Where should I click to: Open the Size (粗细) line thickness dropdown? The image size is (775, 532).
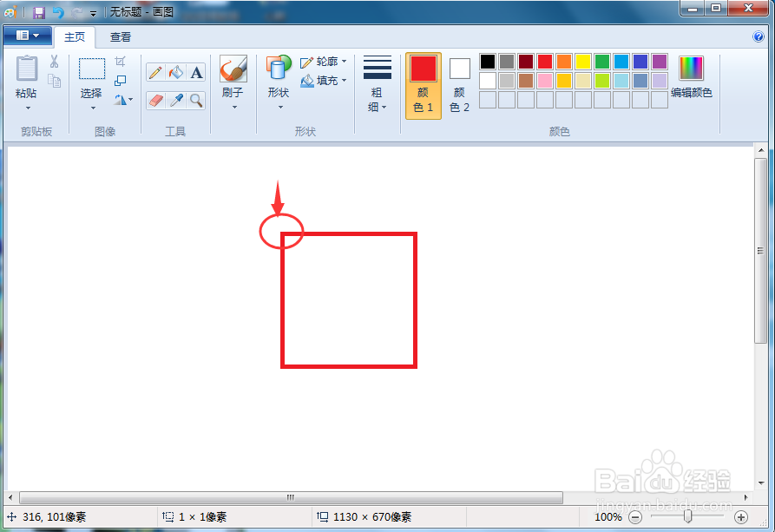[377, 84]
